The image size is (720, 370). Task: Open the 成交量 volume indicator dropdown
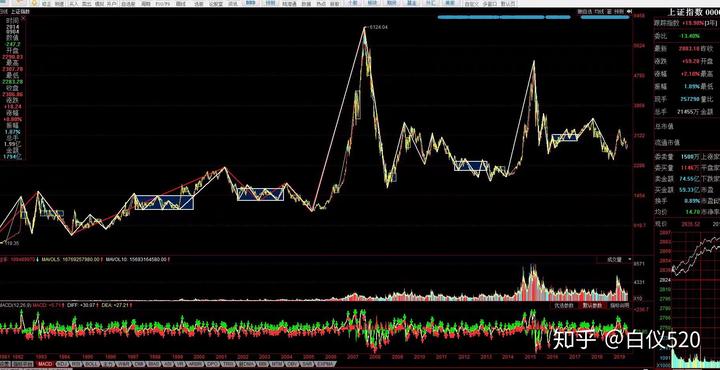(614, 260)
